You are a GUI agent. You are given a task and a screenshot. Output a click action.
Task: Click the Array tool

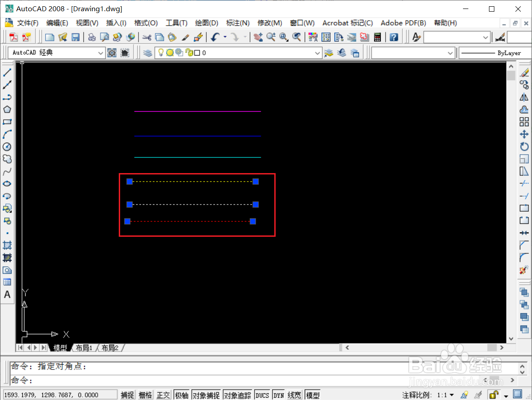tap(524, 122)
